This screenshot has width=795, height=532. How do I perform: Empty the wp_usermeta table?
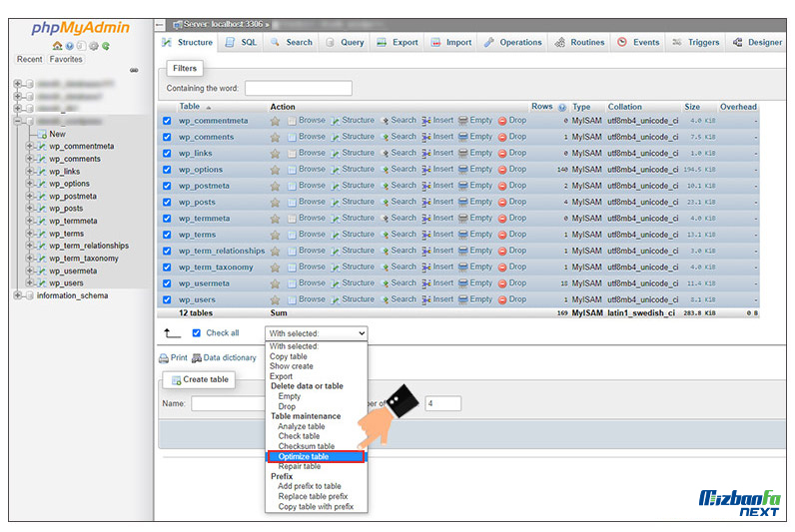click(475, 283)
